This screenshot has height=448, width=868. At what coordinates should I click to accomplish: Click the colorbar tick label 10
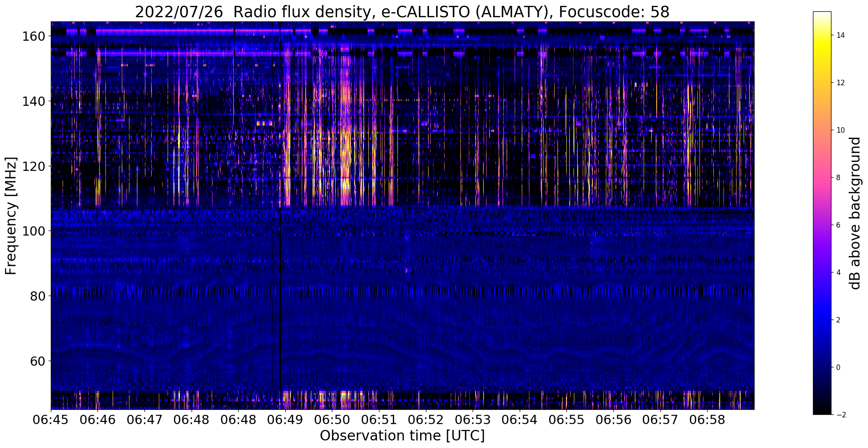[841, 130]
